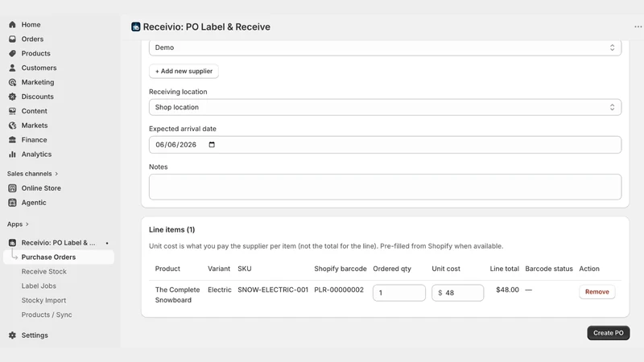Open the three-dot menu in header
The image size is (644, 362).
pos(638,27)
